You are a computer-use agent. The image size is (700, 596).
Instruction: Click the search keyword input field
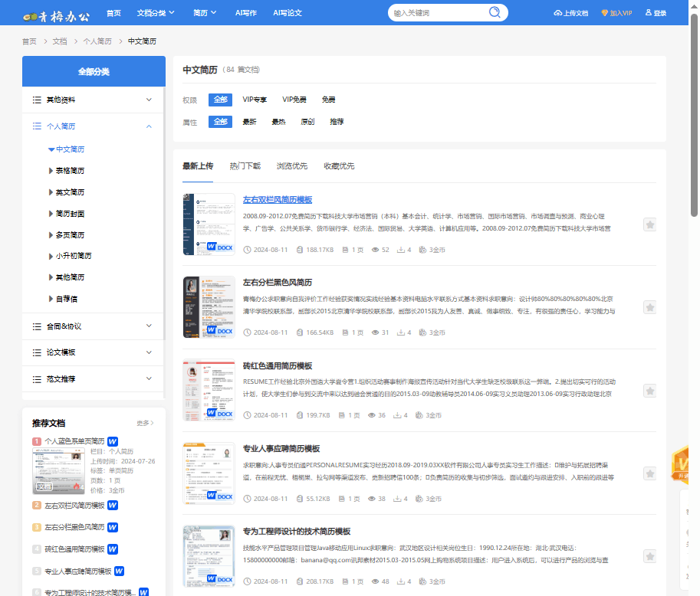[437, 13]
